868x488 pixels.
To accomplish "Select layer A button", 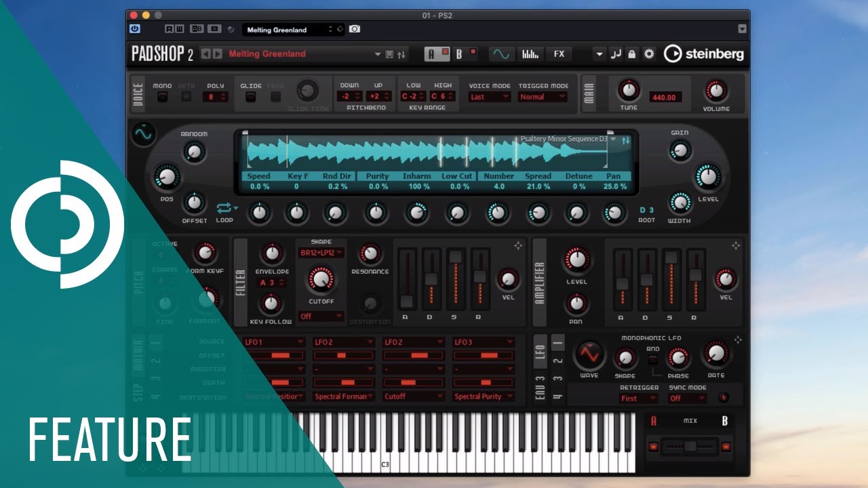I will 437,54.
